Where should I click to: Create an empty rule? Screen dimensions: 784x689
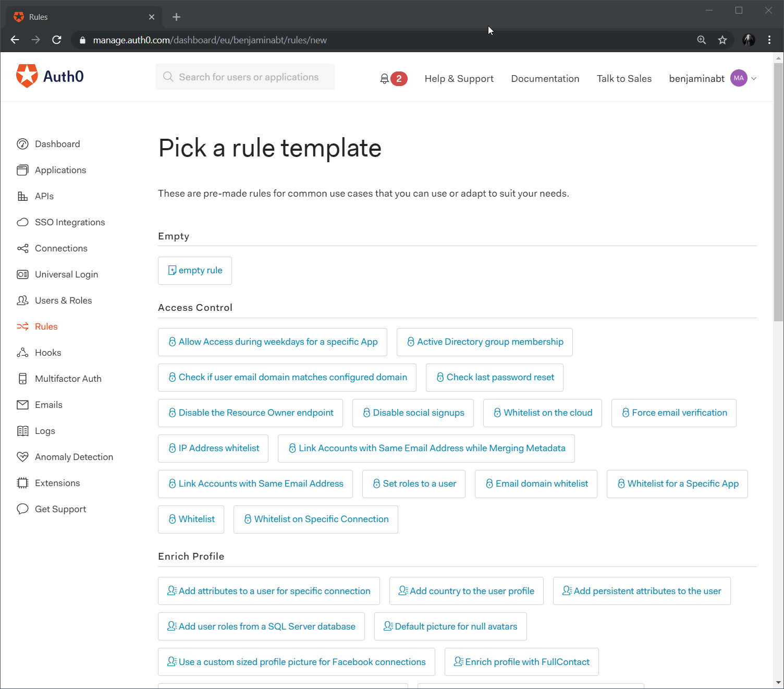[x=194, y=270]
